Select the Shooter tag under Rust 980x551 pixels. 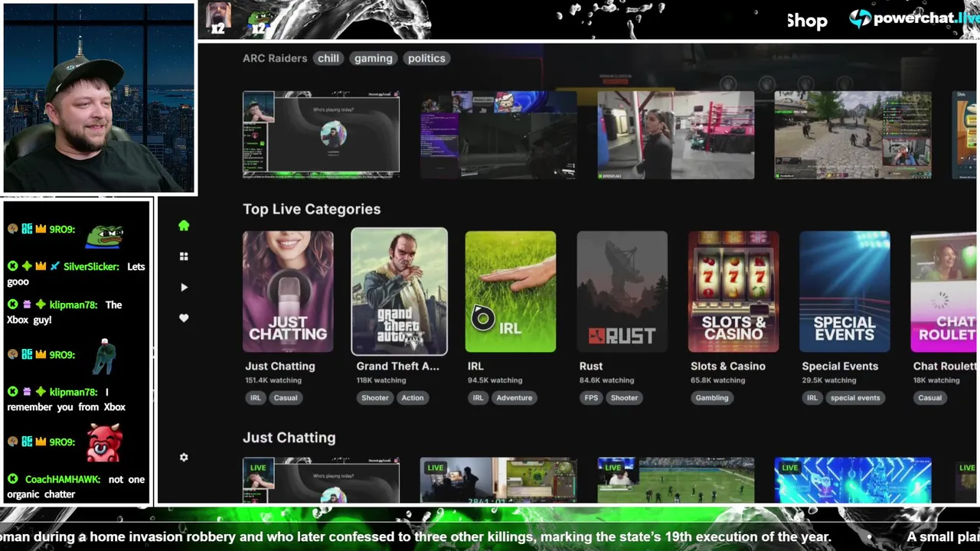click(624, 397)
